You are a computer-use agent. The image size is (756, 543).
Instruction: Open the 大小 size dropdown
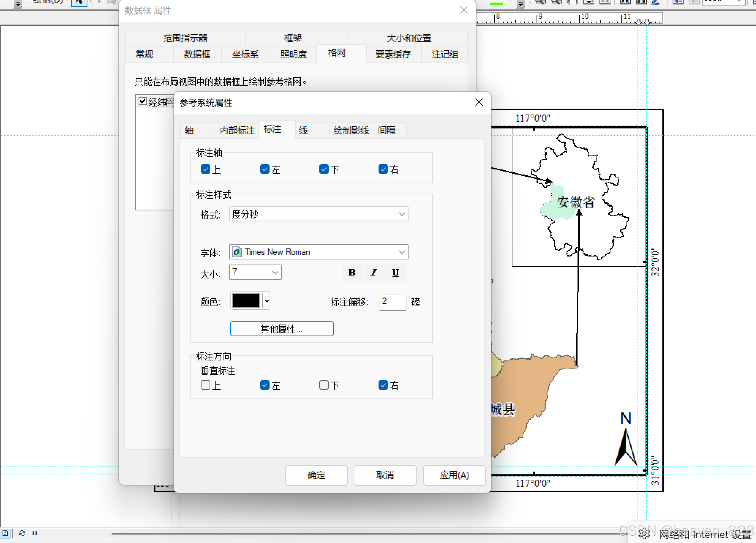pyautogui.click(x=275, y=273)
